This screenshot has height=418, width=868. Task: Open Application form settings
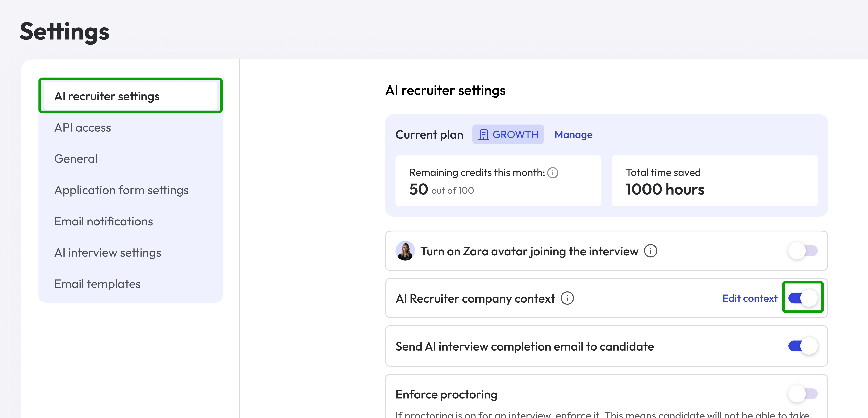[x=121, y=190]
